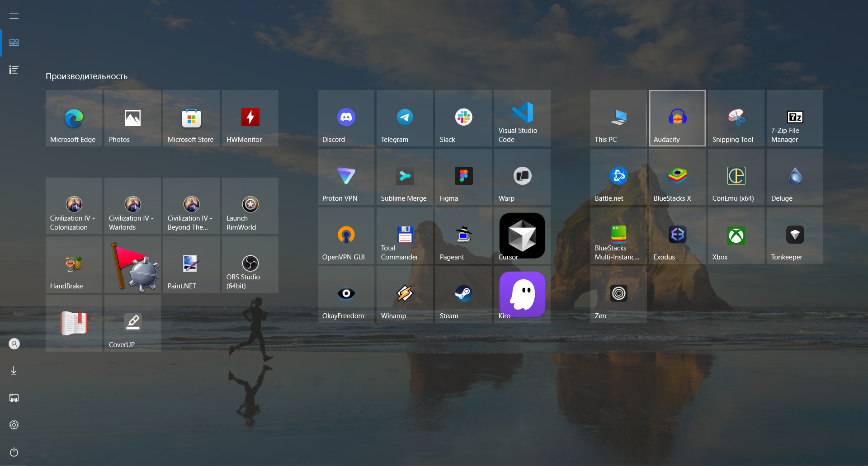The image size is (868, 466).
Task: Switch to the All apps list
Action: tap(14, 70)
